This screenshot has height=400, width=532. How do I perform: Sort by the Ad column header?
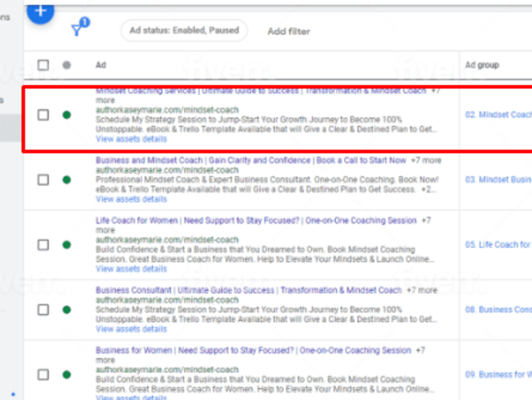point(101,65)
